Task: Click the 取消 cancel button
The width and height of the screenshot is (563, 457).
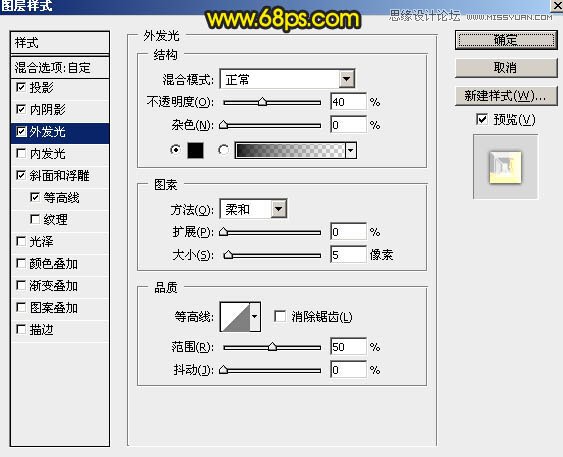Action: [506, 67]
